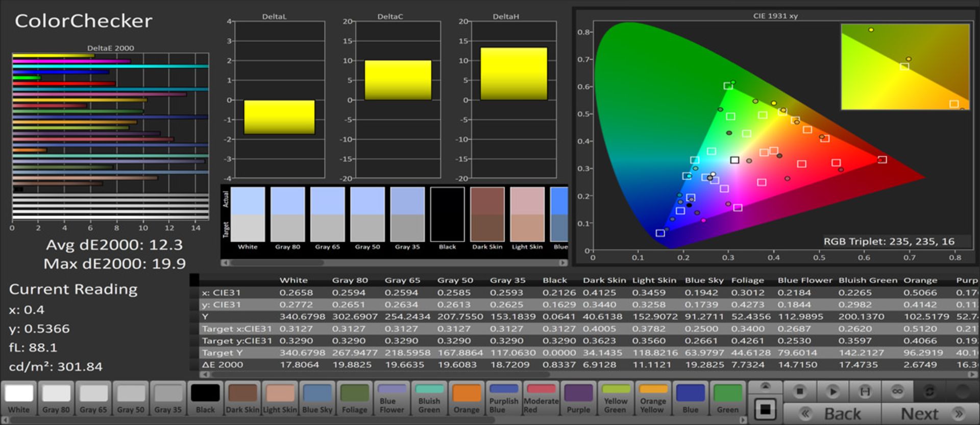Click right arrow of swatch comparison scrollbar
This screenshot has width=980, height=425.
[563, 263]
